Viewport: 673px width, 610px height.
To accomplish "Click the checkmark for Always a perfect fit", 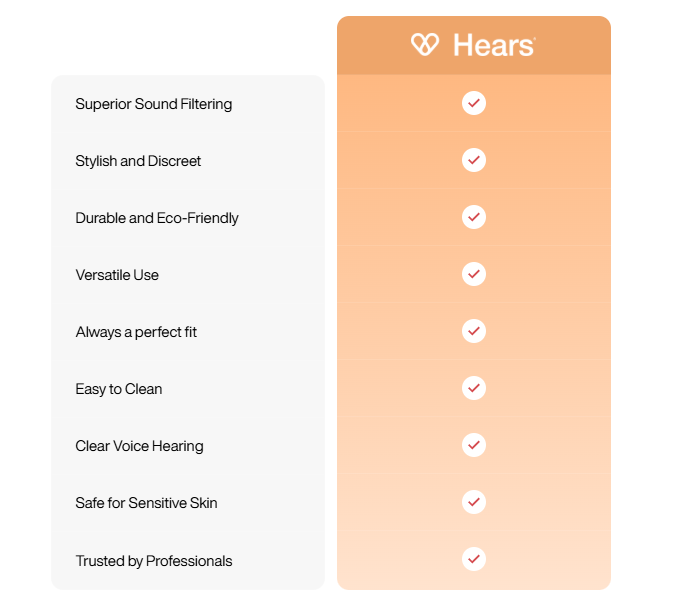I will click(x=474, y=331).
